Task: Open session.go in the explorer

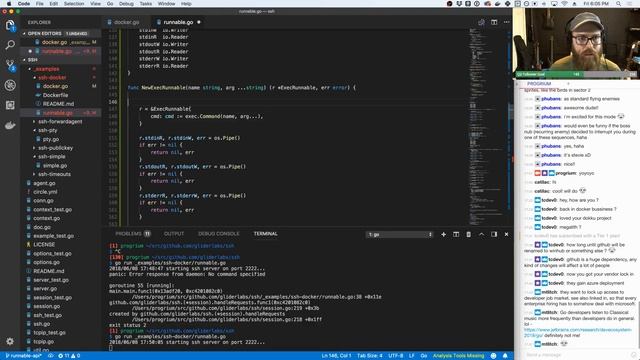Action: (x=47, y=306)
